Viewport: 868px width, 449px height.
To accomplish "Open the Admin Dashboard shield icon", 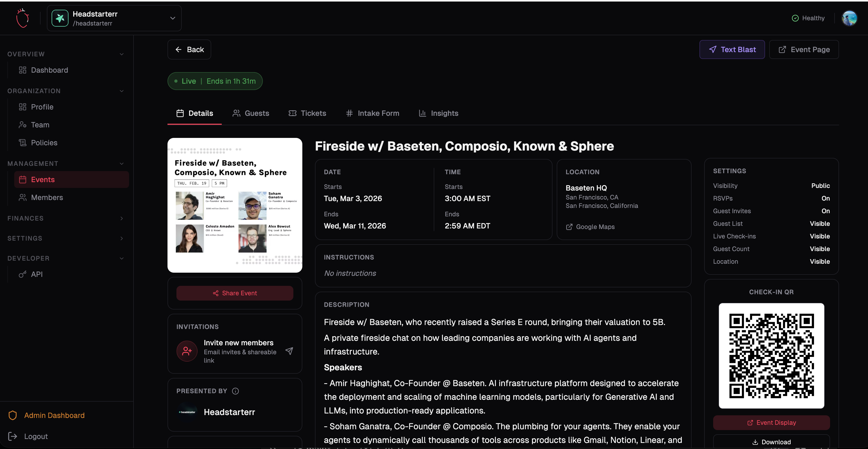I will [12, 415].
